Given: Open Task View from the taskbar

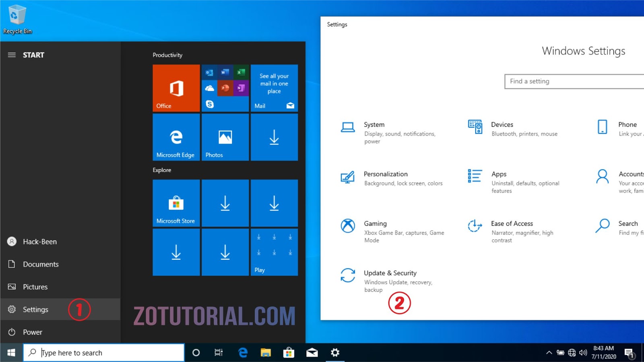Looking at the screenshot, I should tap(219, 353).
